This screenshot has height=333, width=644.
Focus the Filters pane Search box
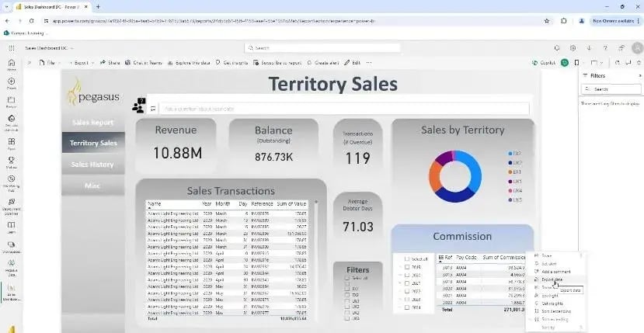[x=611, y=89]
